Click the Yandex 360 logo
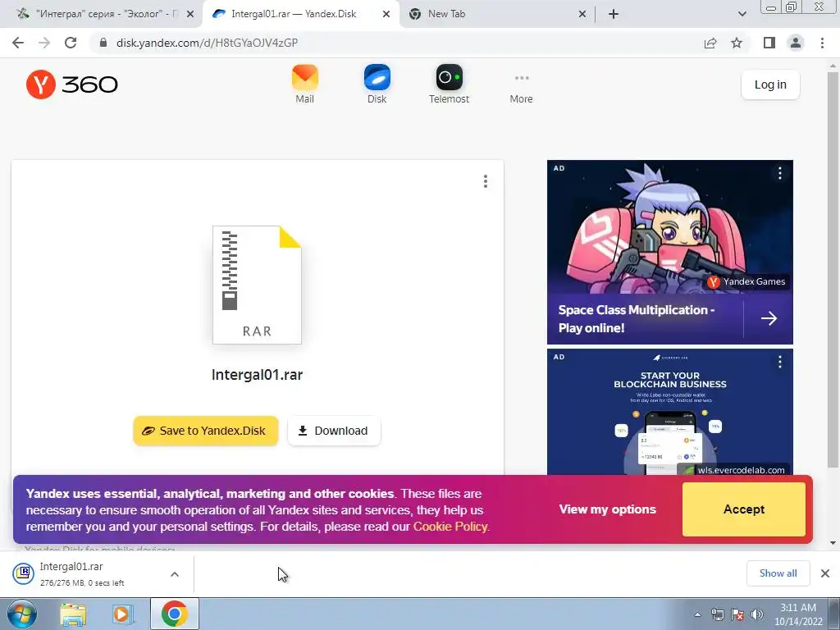 coord(72,84)
